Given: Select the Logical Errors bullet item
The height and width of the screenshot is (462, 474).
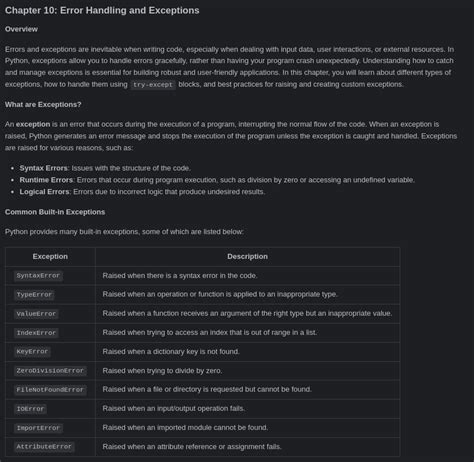Looking at the screenshot, I should [142, 192].
